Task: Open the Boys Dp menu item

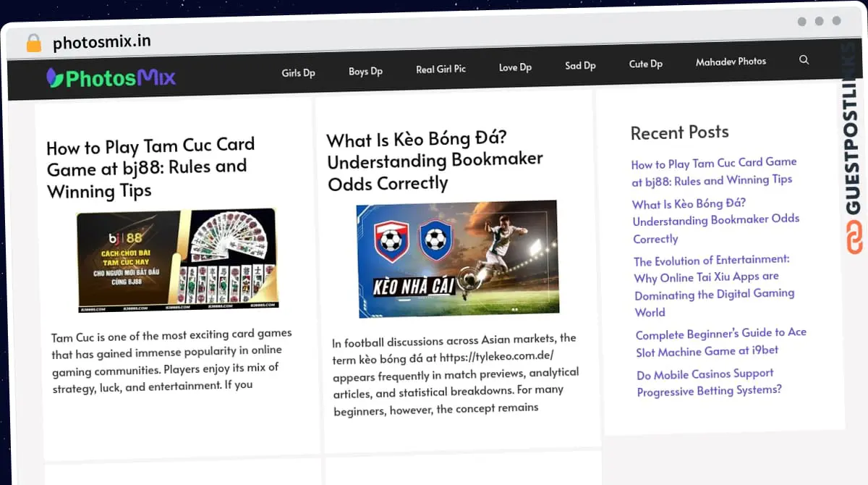Action: click(365, 71)
